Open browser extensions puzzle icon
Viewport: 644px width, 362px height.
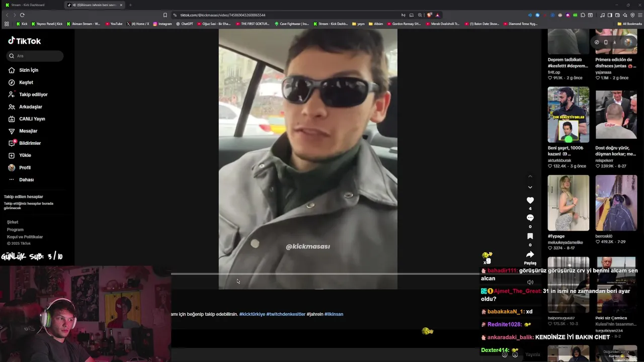tap(583, 15)
